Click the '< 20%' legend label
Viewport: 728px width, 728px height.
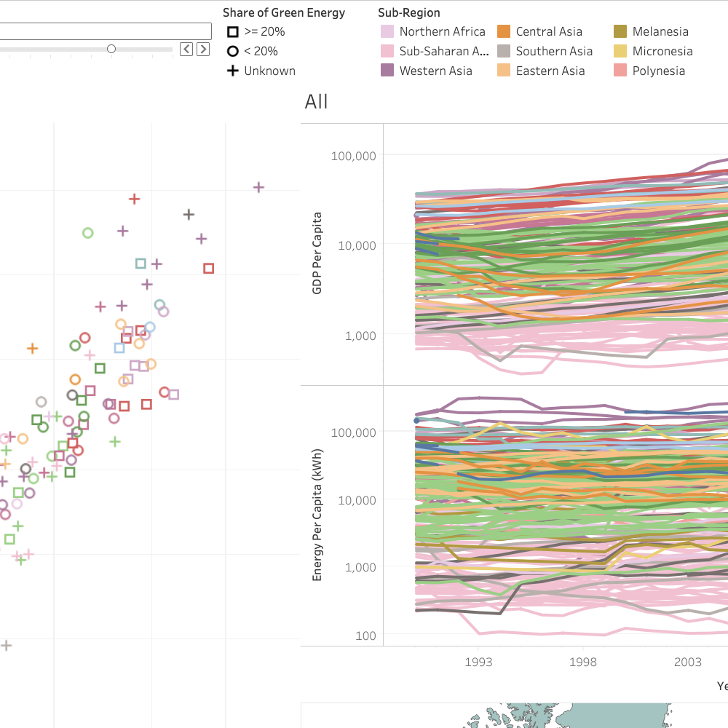click(261, 51)
